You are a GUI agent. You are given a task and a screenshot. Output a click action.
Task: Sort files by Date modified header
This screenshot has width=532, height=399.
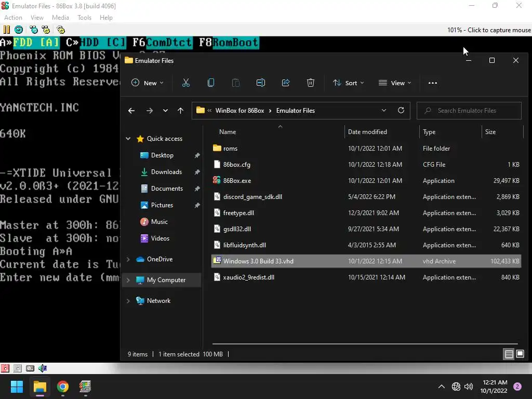point(382,132)
